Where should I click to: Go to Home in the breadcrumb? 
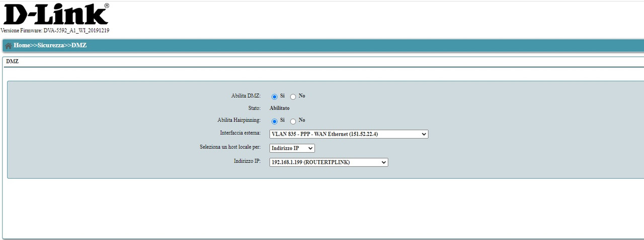tap(22, 45)
